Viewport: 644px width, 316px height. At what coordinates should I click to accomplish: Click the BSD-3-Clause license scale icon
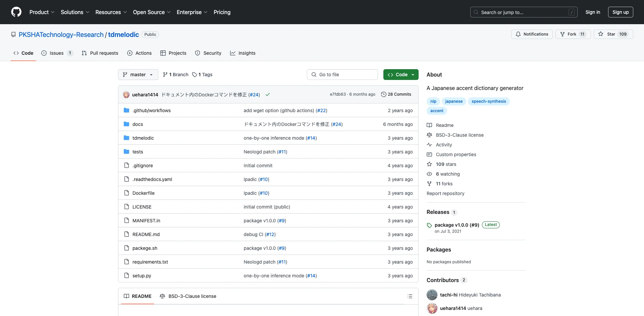429,135
